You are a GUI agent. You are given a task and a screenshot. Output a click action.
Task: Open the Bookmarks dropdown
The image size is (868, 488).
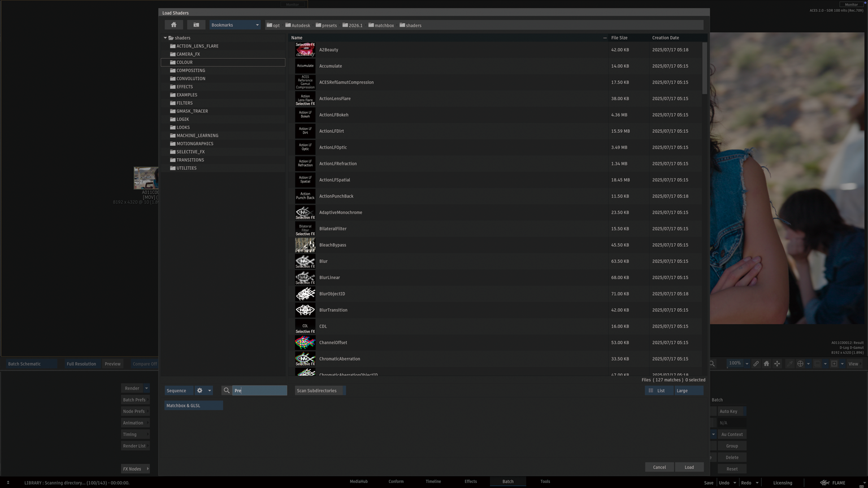(235, 25)
